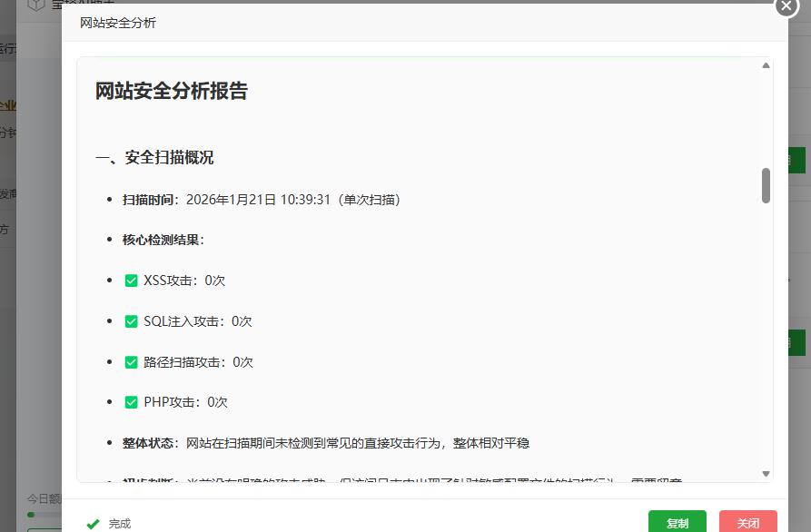The width and height of the screenshot is (811, 532).
Task: Click the circular X icon atop the dialog
Action: [785, 7]
